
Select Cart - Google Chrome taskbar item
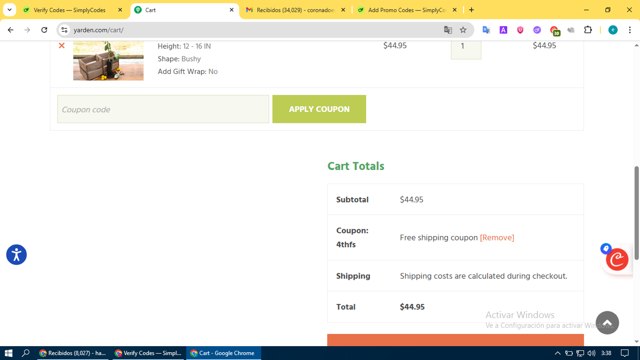[x=224, y=353]
